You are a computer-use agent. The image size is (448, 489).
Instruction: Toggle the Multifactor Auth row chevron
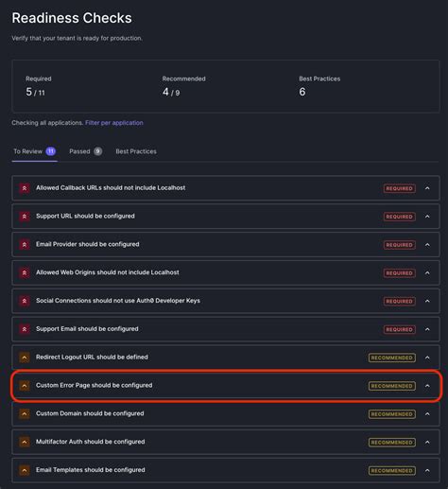pos(427,442)
